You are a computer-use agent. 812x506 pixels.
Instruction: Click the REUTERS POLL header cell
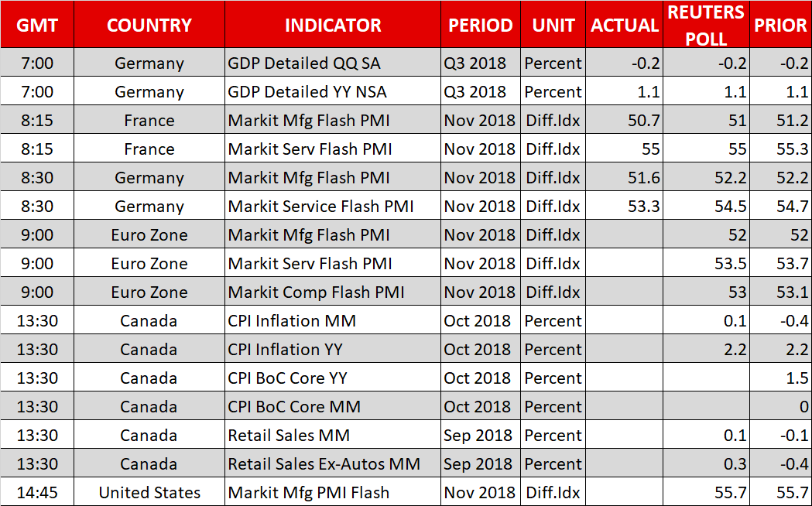(x=706, y=25)
